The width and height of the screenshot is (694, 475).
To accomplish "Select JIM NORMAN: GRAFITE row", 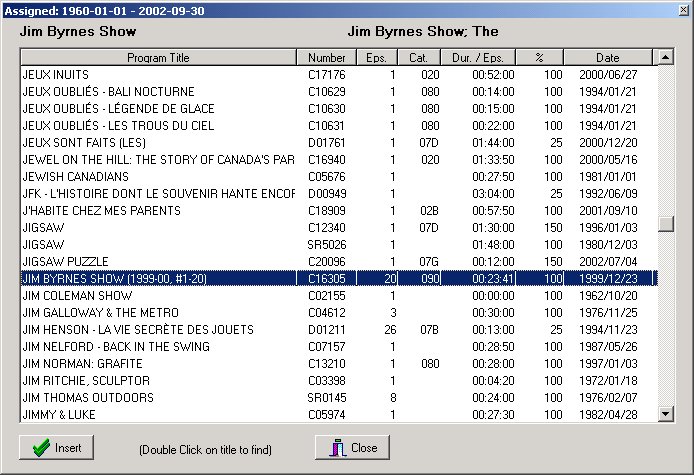I will (x=339, y=363).
